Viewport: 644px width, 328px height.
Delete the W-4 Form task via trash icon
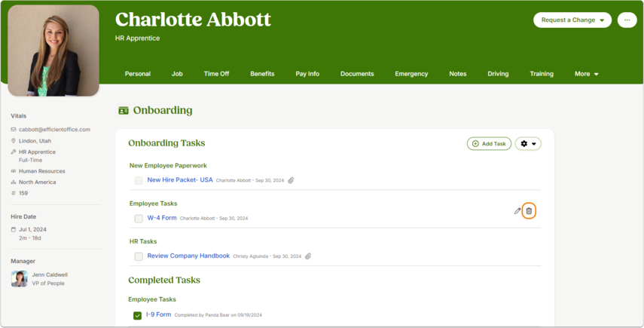(x=529, y=211)
